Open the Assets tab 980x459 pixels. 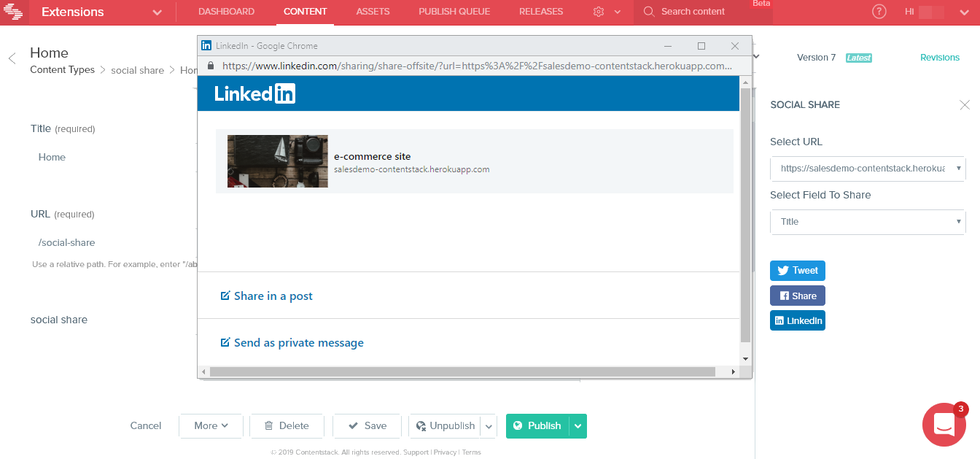[373, 12]
